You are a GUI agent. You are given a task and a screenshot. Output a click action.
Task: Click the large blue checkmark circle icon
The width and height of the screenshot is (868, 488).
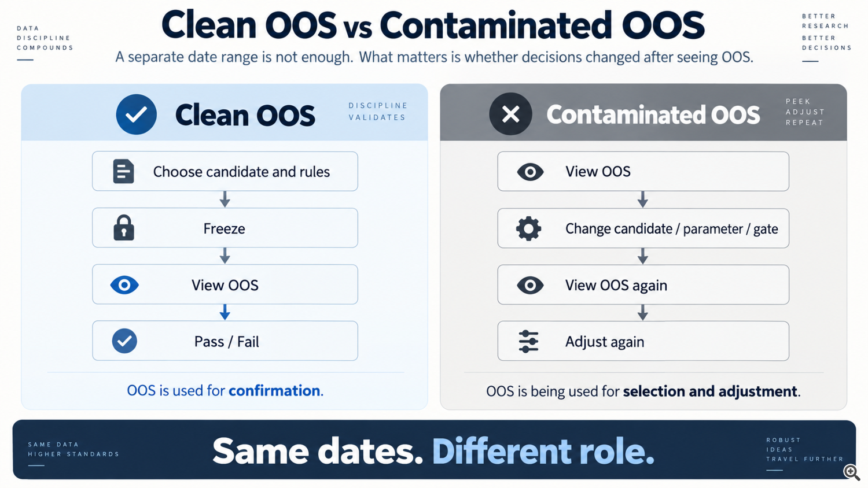(x=136, y=114)
